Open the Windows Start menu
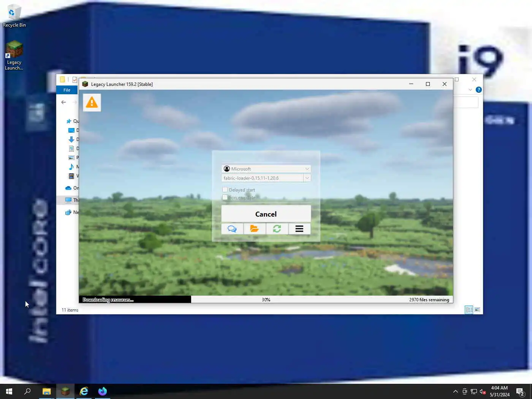 coord(9,391)
